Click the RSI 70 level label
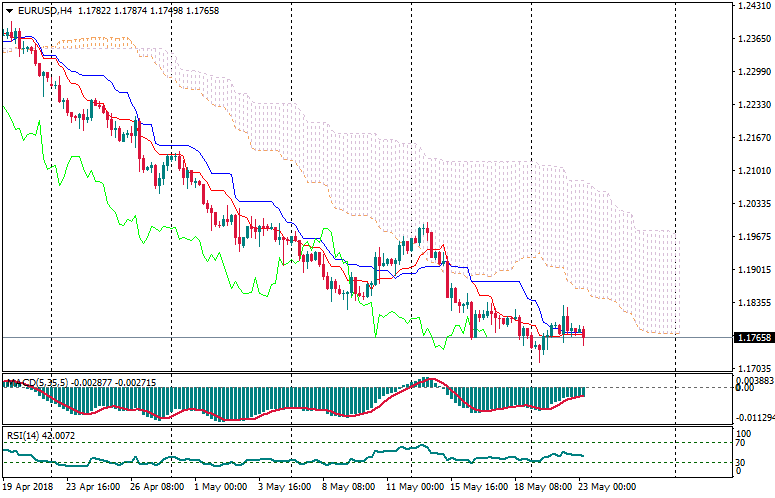 [741, 441]
